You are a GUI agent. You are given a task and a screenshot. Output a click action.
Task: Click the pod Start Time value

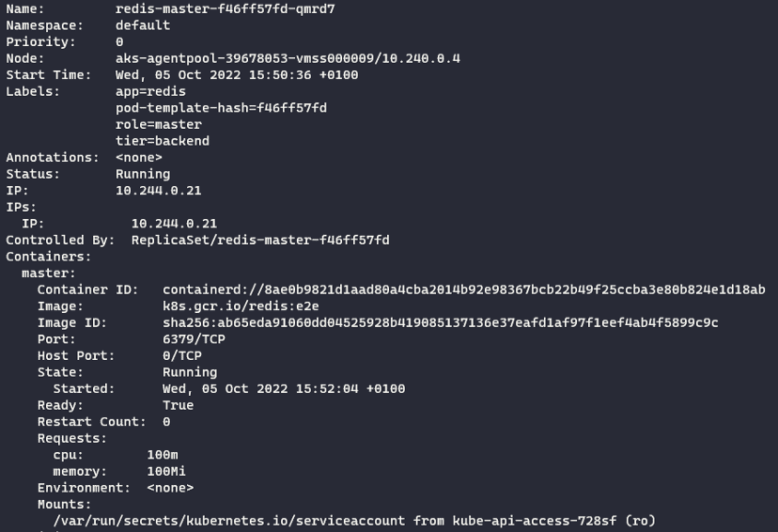[x=237, y=74]
